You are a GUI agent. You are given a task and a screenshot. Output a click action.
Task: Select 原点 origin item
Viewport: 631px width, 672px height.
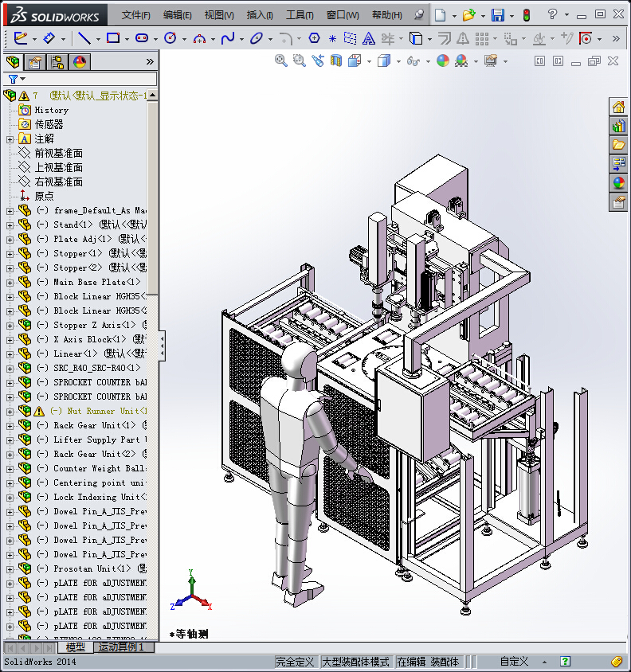(x=44, y=197)
